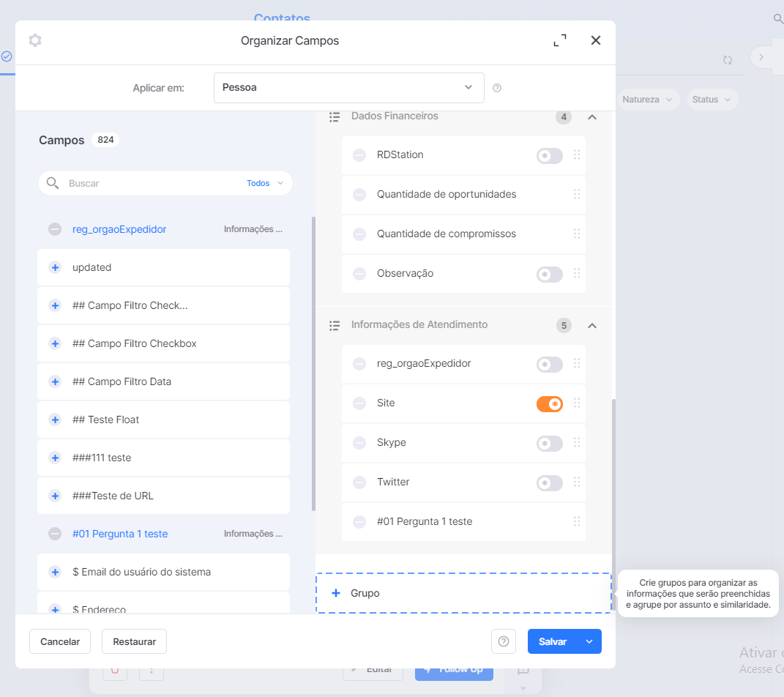Open the Todos filter dropdown

point(265,183)
